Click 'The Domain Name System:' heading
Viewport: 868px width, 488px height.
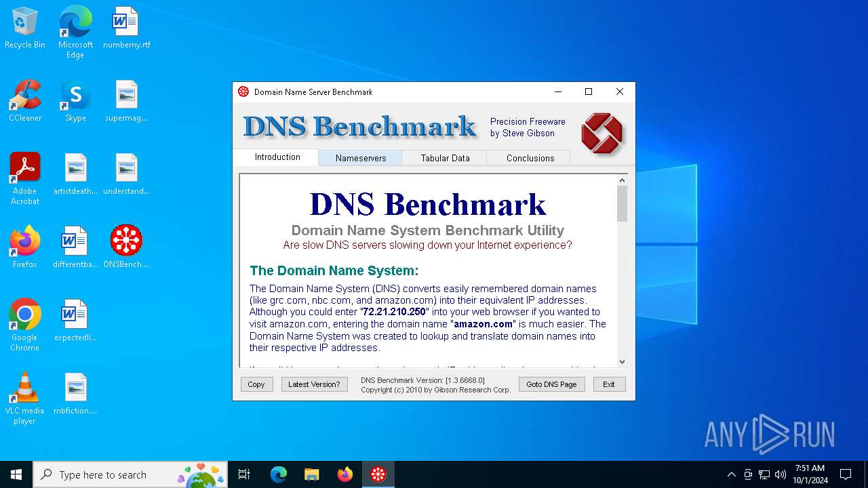pos(334,270)
